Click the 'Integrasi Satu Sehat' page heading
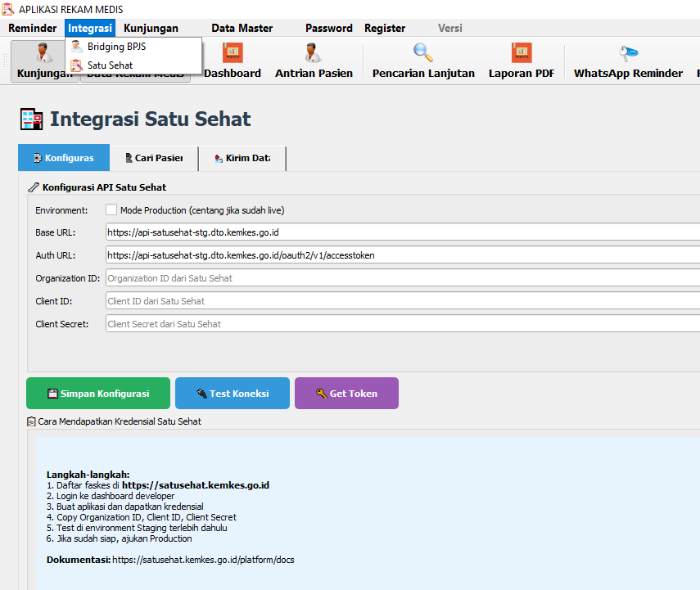700x590 pixels. point(150,119)
